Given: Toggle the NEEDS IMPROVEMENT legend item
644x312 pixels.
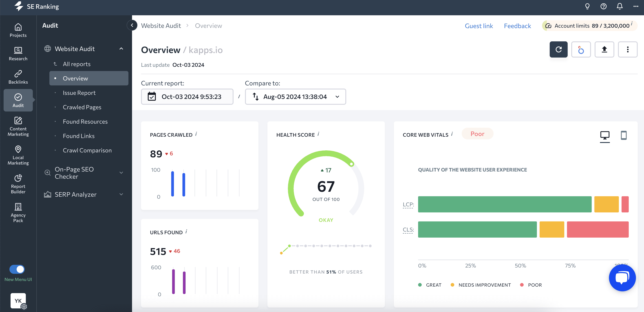Looking at the screenshot, I should click(481, 285).
